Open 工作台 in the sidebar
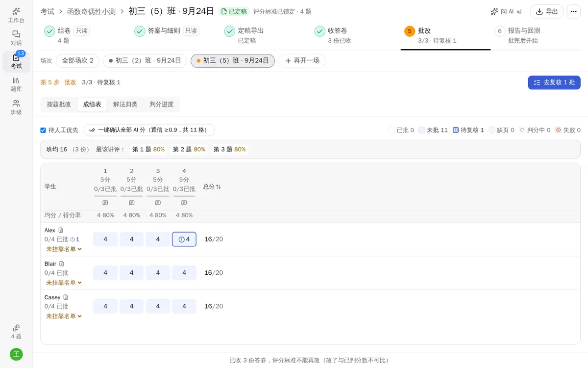The width and height of the screenshot is (588, 368). tap(16, 15)
